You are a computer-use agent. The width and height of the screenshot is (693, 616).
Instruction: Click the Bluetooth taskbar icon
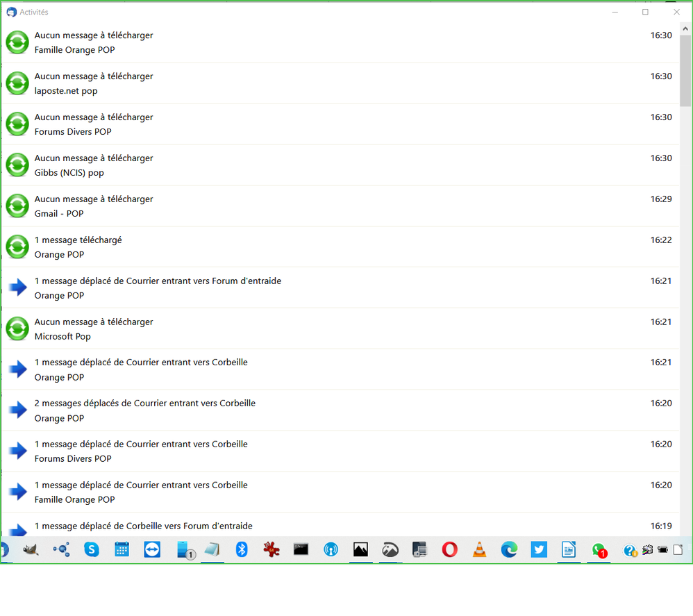point(242,550)
